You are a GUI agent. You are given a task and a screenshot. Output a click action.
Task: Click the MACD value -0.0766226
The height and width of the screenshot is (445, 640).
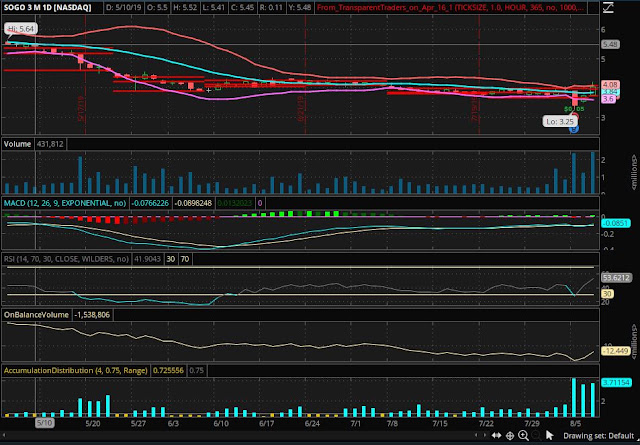click(151, 203)
